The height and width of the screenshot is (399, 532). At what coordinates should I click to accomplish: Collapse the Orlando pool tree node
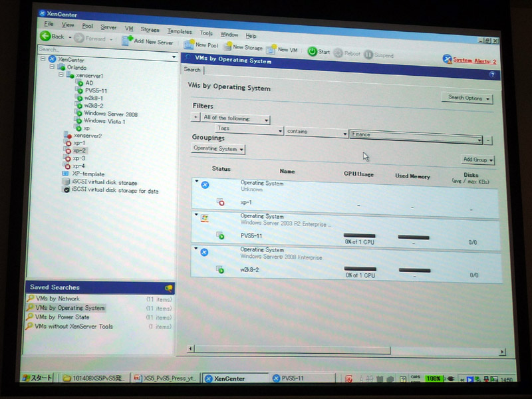pos(52,66)
